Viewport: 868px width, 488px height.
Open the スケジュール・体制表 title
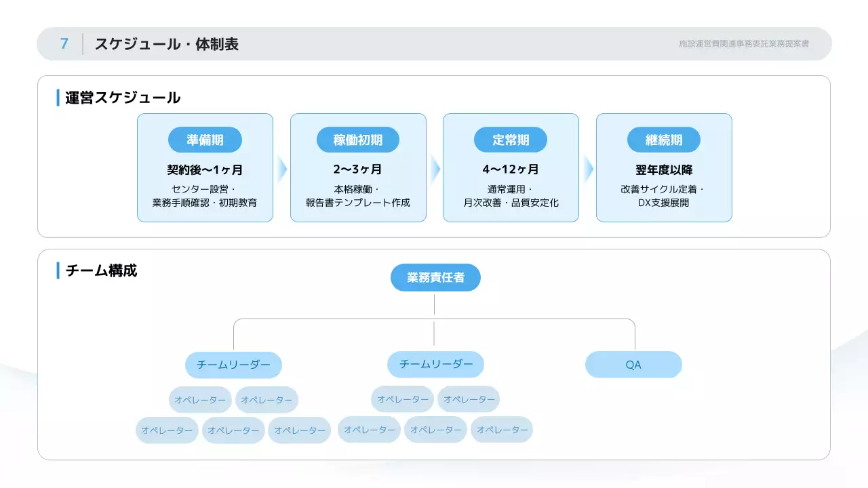[x=167, y=45]
